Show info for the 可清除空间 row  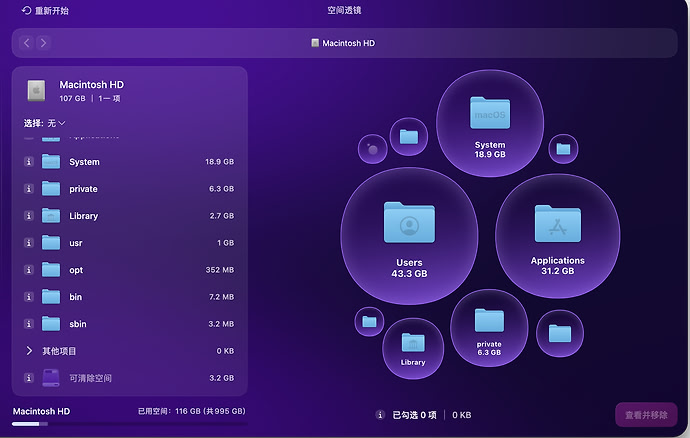click(x=29, y=378)
